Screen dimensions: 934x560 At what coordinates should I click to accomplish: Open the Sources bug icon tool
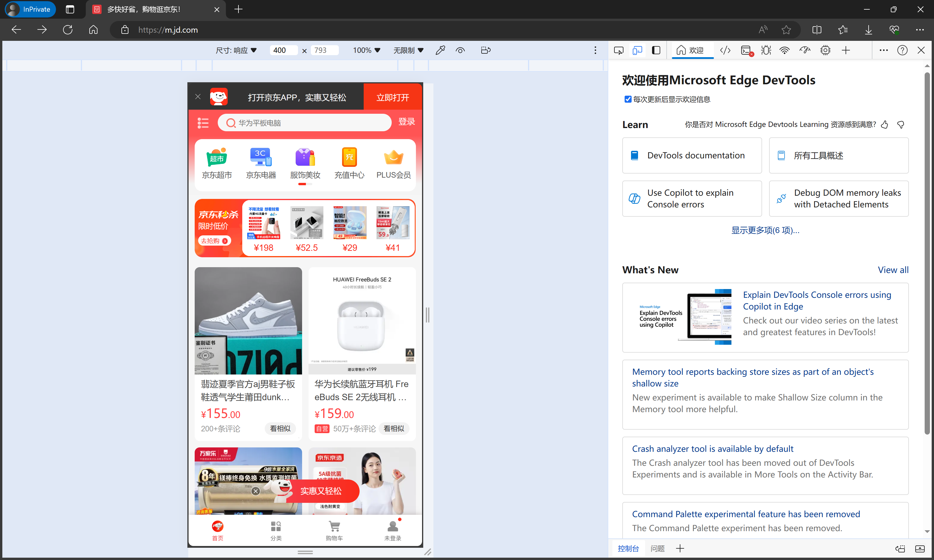point(766,50)
